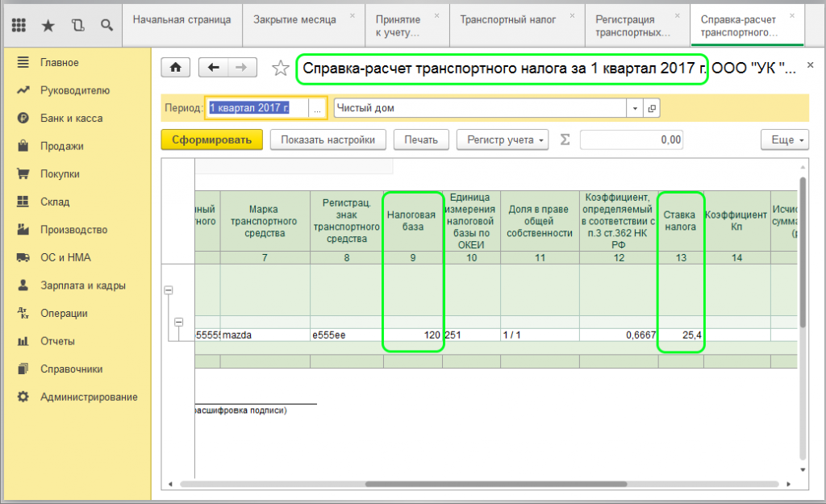Go back with the left arrow
This screenshot has height=504, width=826.
pos(214,68)
